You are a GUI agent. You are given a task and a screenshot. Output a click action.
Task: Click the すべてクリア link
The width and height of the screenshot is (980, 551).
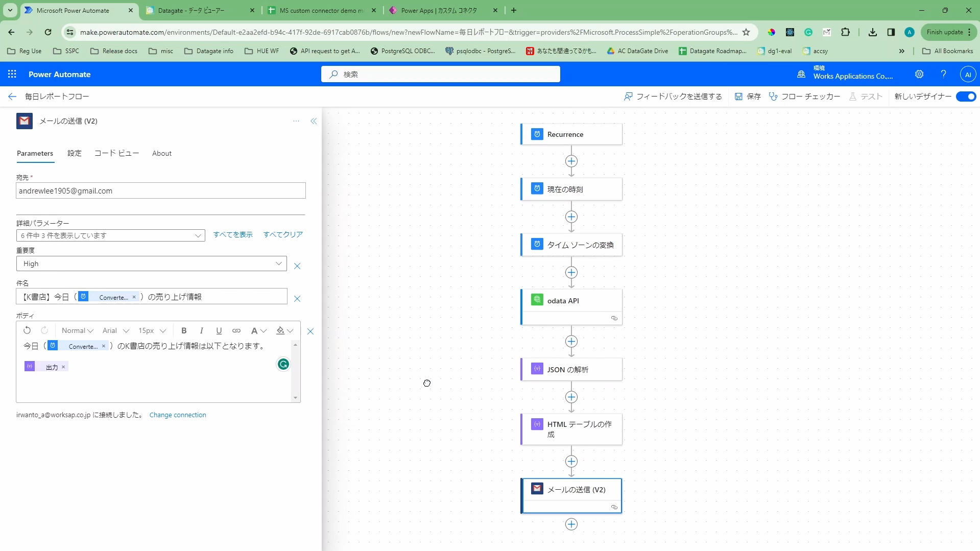[x=283, y=234]
